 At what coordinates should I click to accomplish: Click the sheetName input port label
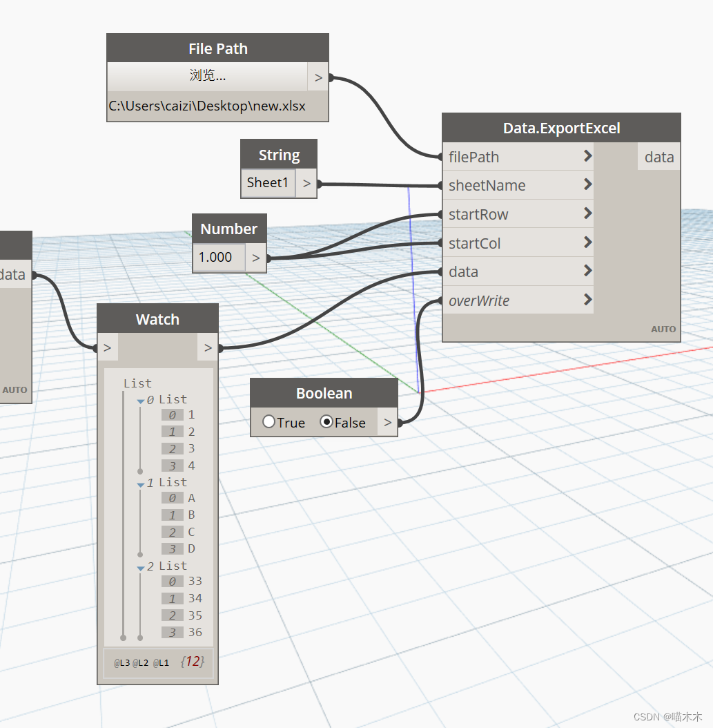487,186
